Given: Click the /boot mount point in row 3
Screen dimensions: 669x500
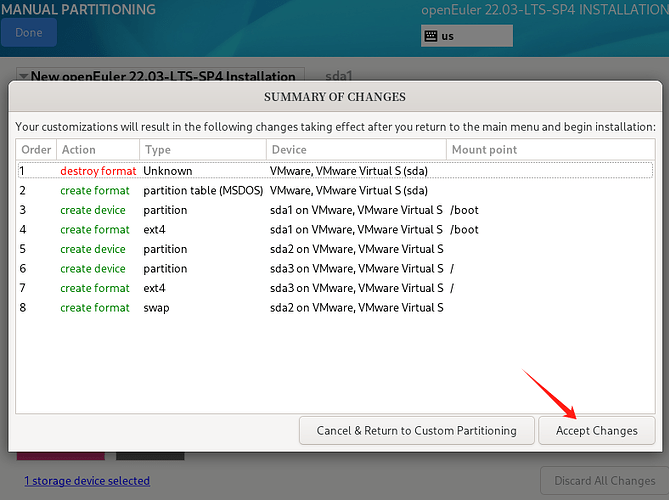Looking at the screenshot, I should pos(464,210).
